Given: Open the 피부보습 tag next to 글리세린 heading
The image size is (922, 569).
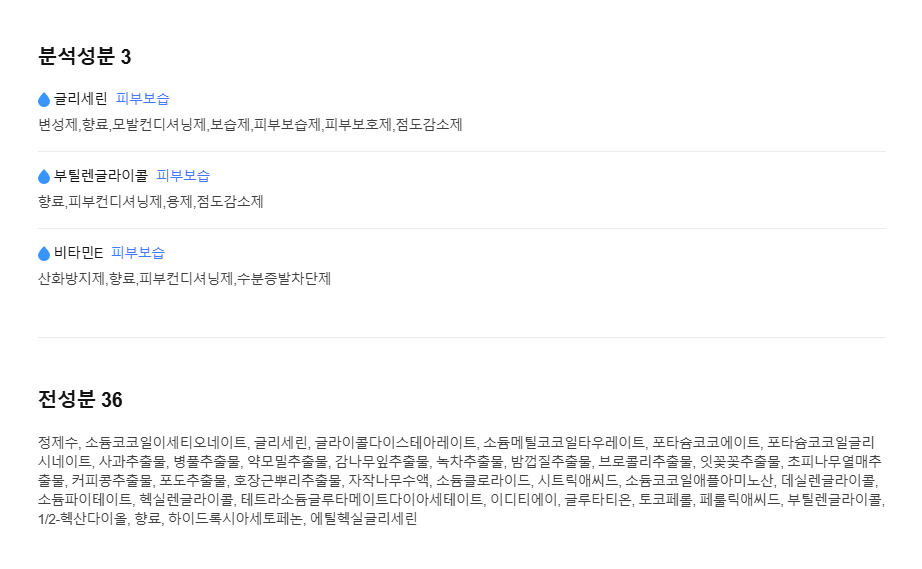Looking at the screenshot, I should 143,99.
